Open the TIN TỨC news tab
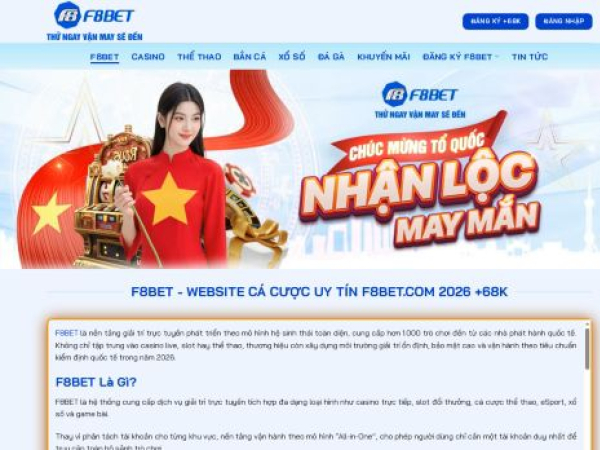Screen dimensions: 600x450 [530, 57]
